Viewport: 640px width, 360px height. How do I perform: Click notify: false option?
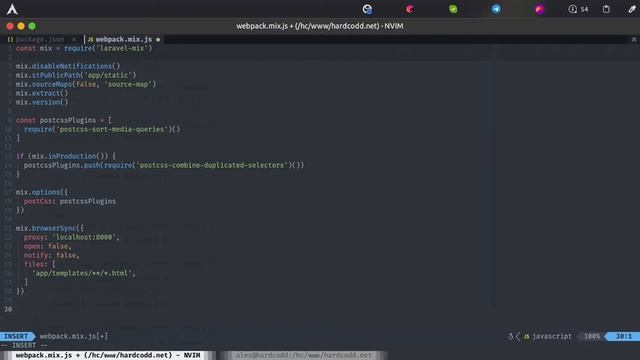click(x=51, y=255)
